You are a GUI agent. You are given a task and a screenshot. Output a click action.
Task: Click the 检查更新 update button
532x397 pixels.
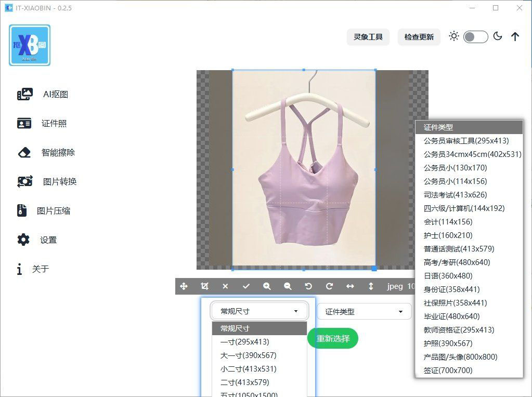[x=419, y=36]
